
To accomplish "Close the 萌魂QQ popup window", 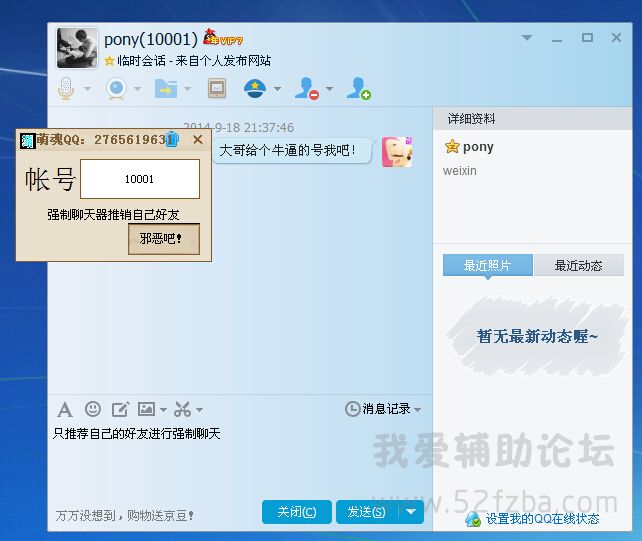I will [198, 140].
